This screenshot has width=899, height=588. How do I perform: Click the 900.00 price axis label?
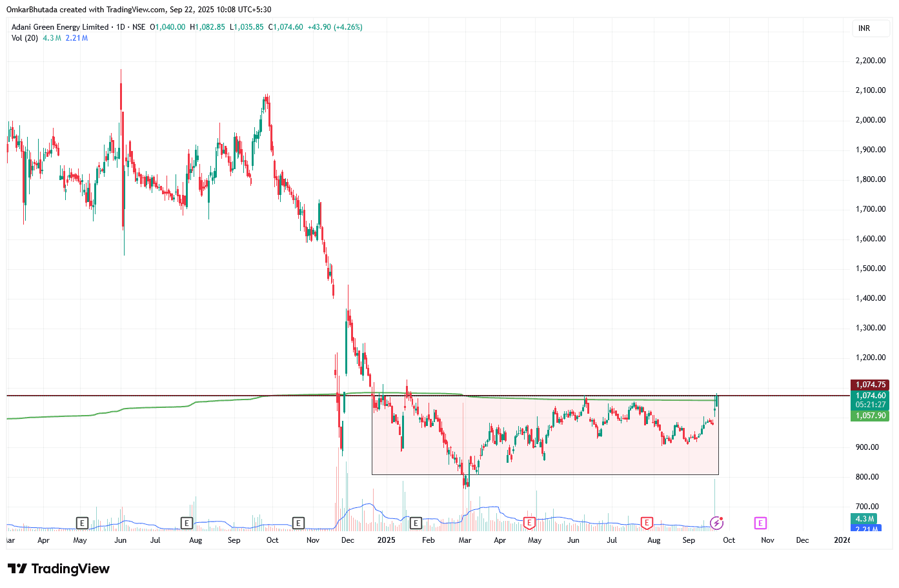click(x=867, y=447)
